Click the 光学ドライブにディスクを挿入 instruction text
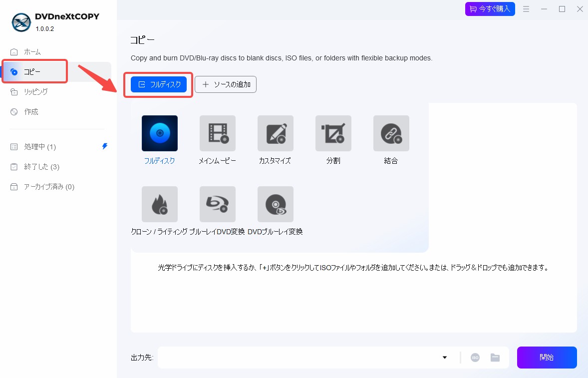The height and width of the screenshot is (378, 588). pos(353,267)
